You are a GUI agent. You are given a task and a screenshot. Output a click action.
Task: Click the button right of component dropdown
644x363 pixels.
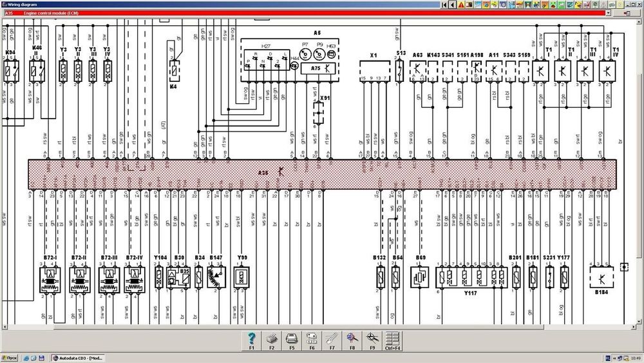pos(627,13)
